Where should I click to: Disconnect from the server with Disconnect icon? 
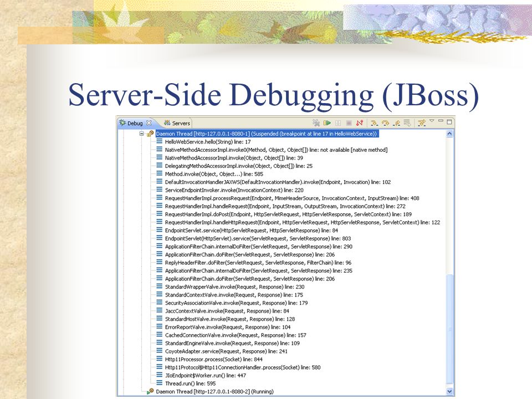point(360,123)
